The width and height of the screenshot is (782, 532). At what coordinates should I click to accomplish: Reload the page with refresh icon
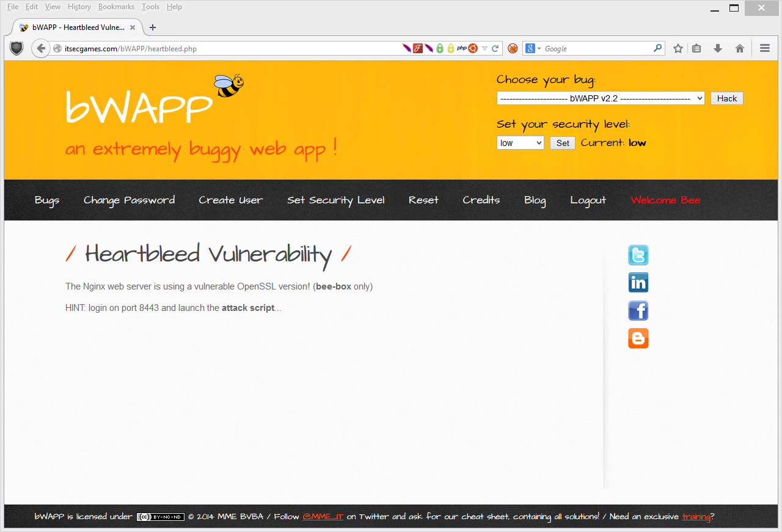495,49
